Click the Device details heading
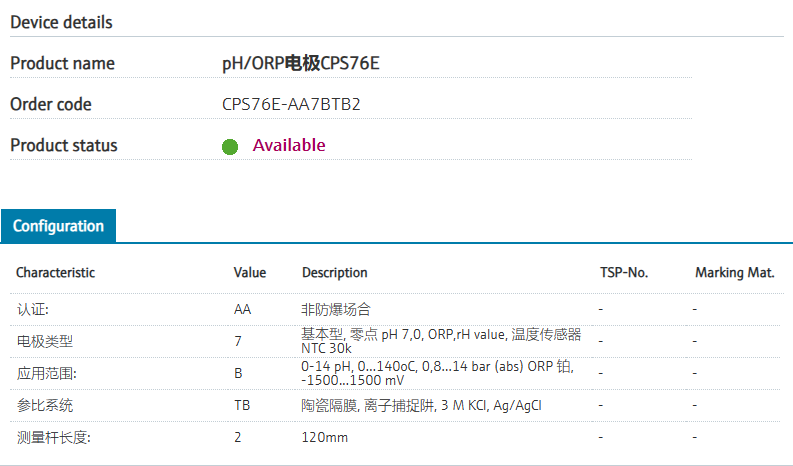The image size is (793, 466). 61,22
